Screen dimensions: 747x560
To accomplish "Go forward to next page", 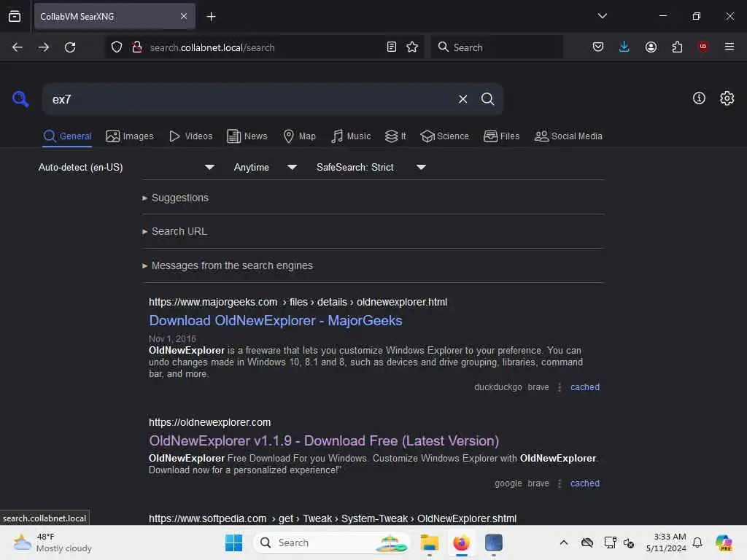I will pos(44,47).
